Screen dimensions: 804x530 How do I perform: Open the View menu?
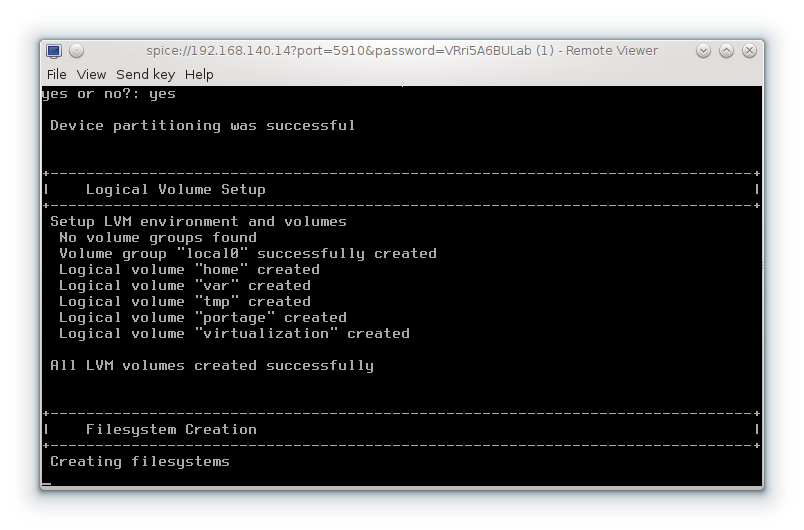pyautogui.click(x=91, y=74)
